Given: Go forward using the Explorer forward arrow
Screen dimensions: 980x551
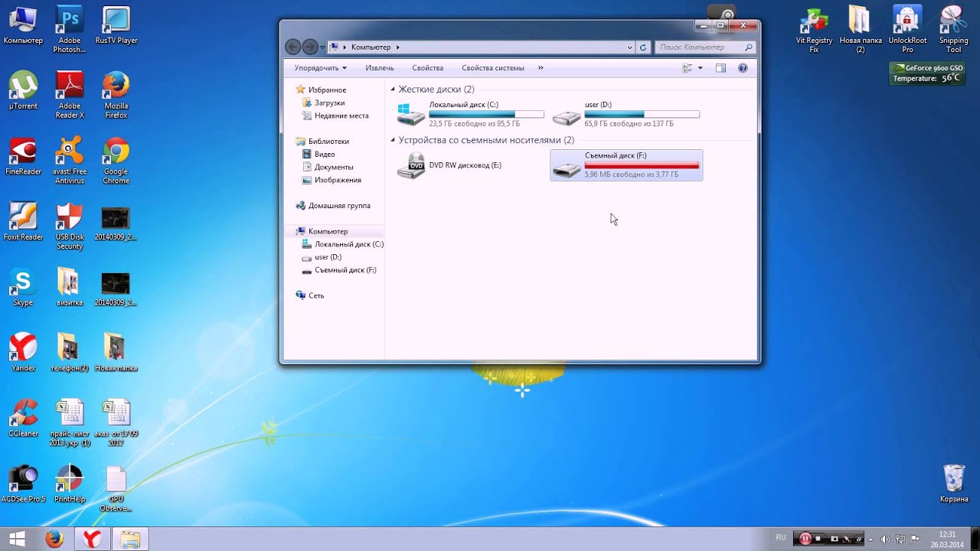Looking at the screenshot, I should tap(309, 47).
